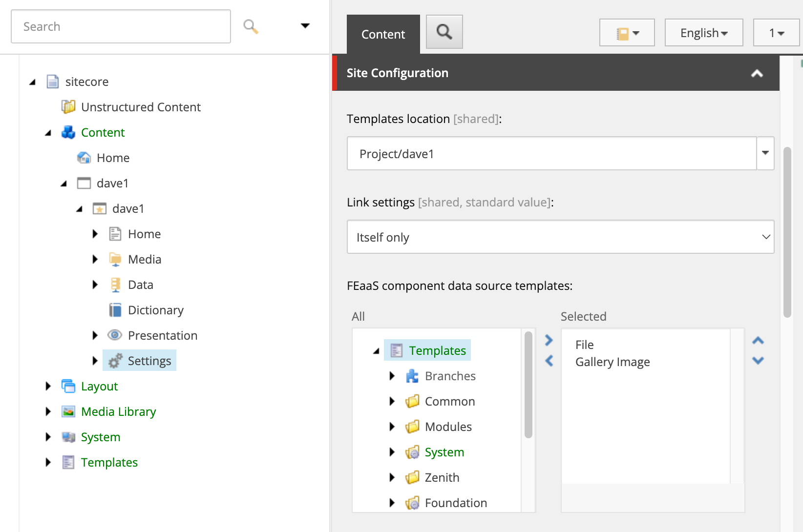Click the dave1 site star icon
Viewport: 803px width, 532px height.
click(100, 208)
